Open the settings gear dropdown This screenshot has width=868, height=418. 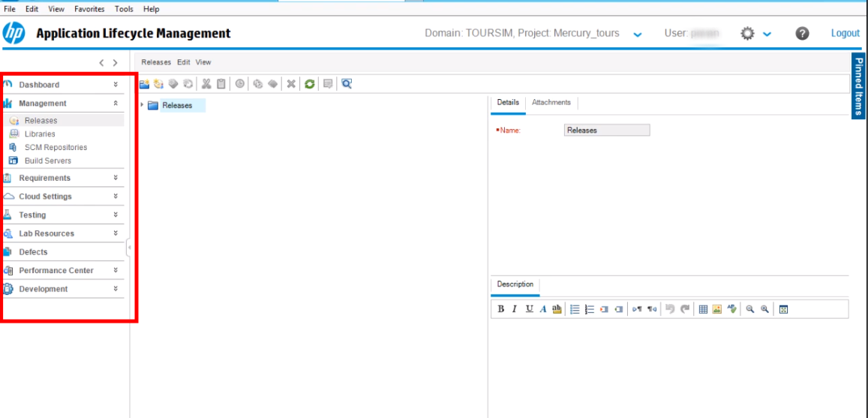(x=752, y=34)
